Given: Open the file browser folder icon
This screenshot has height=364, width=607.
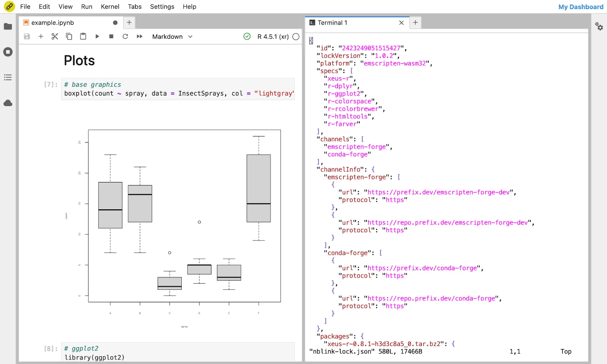Looking at the screenshot, I should [x=8, y=27].
